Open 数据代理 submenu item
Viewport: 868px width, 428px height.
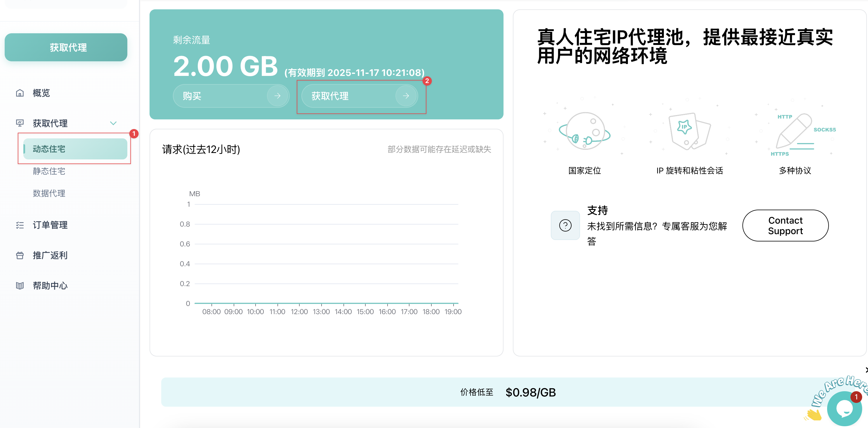point(49,193)
